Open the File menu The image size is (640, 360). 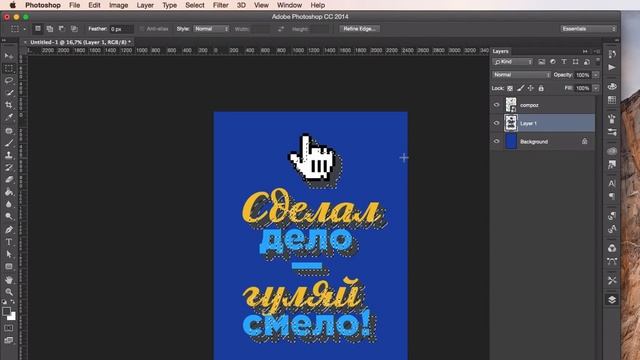coord(74,5)
